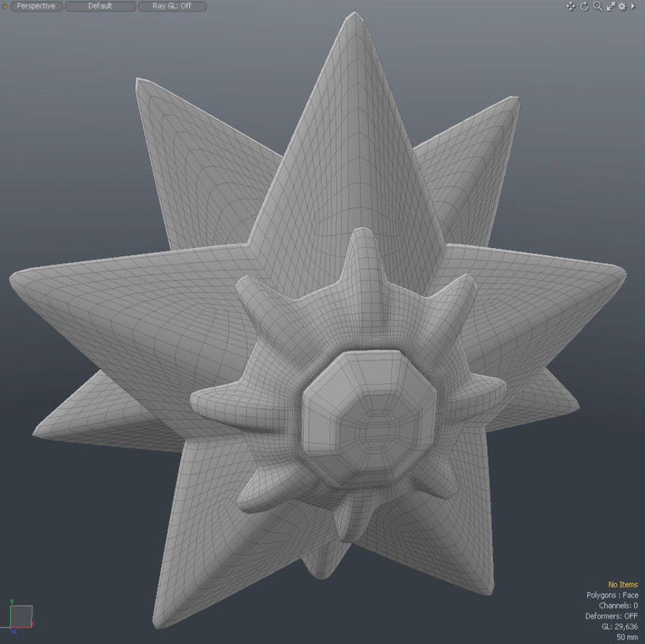Click the Polygons : Face status label
This screenshot has width=645, height=644.
click(x=612, y=595)
